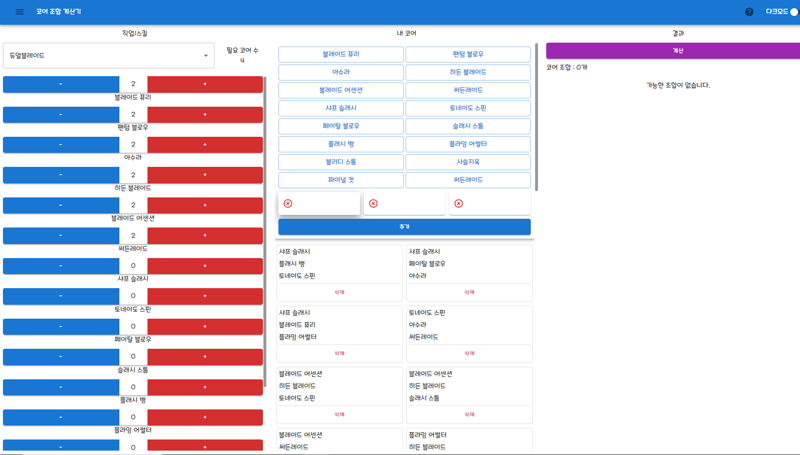
Task: Select 파이널 컷 in my cores
Action: (341, 180)
